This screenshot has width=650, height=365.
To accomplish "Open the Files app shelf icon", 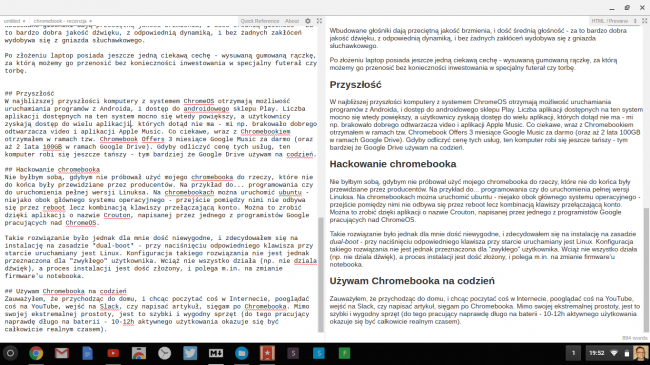I will point(241,353).
